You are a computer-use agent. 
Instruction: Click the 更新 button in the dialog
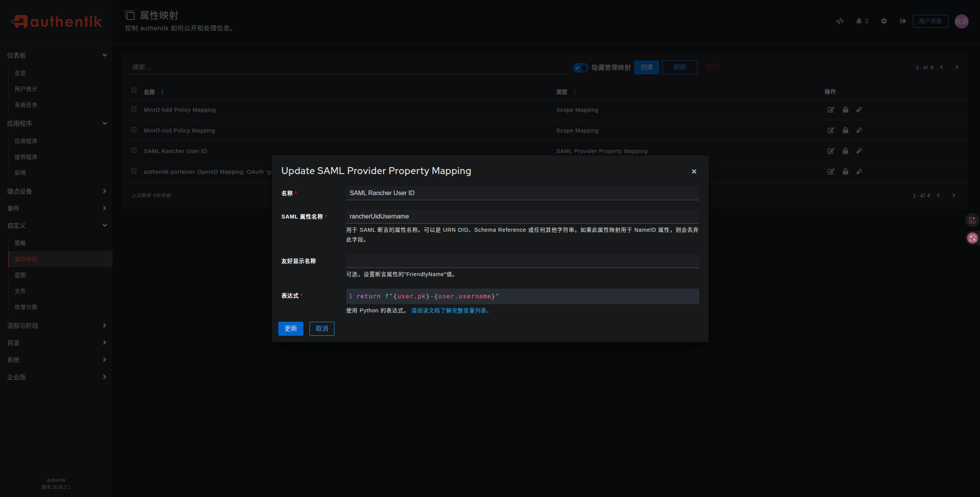290,329
